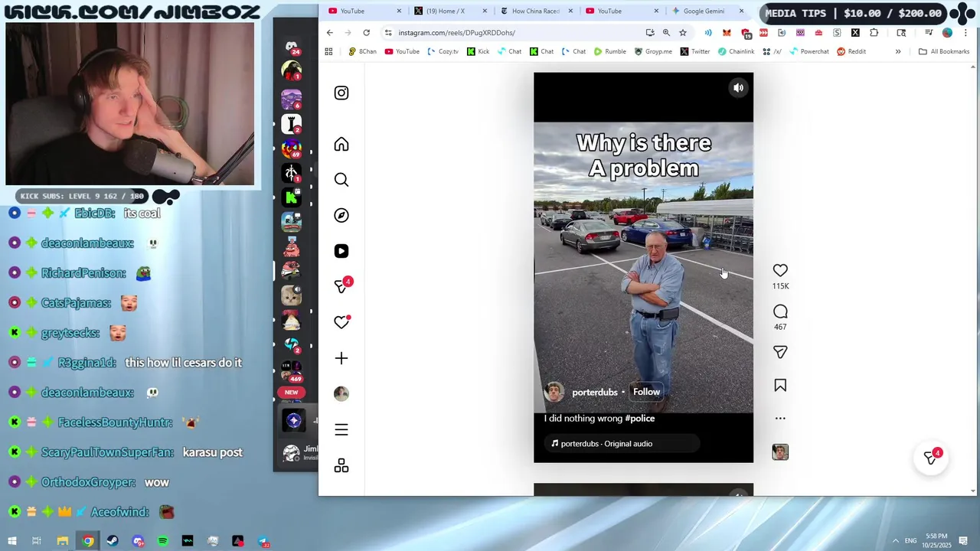The width and height of the screenshot is (980, 551).
Task: Click the #police hashtag
Action: pyautogui.click(x=640, y=419)
